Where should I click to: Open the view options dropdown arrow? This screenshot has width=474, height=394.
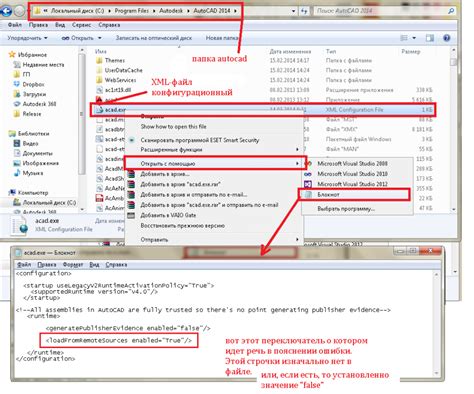414,38
